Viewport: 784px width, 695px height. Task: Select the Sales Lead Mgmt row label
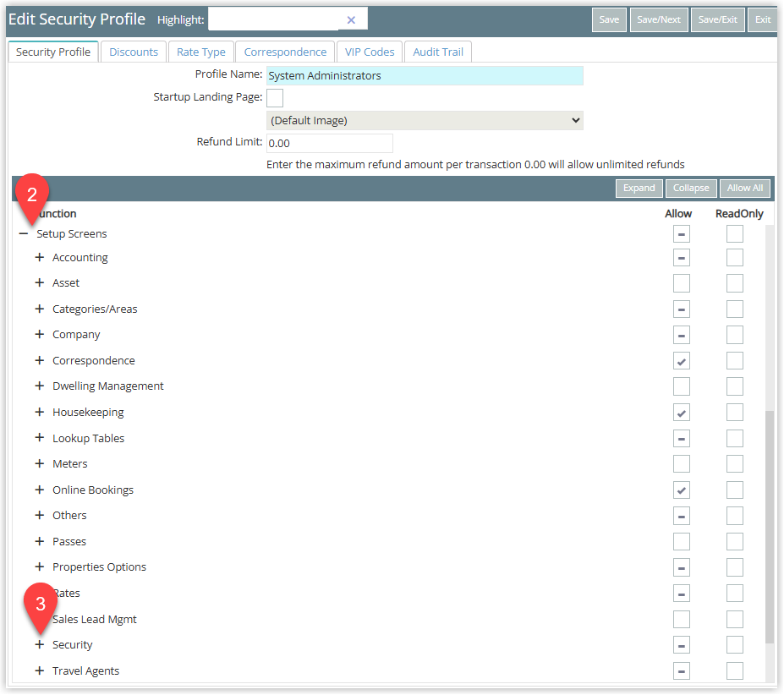(x=95, y=620)
